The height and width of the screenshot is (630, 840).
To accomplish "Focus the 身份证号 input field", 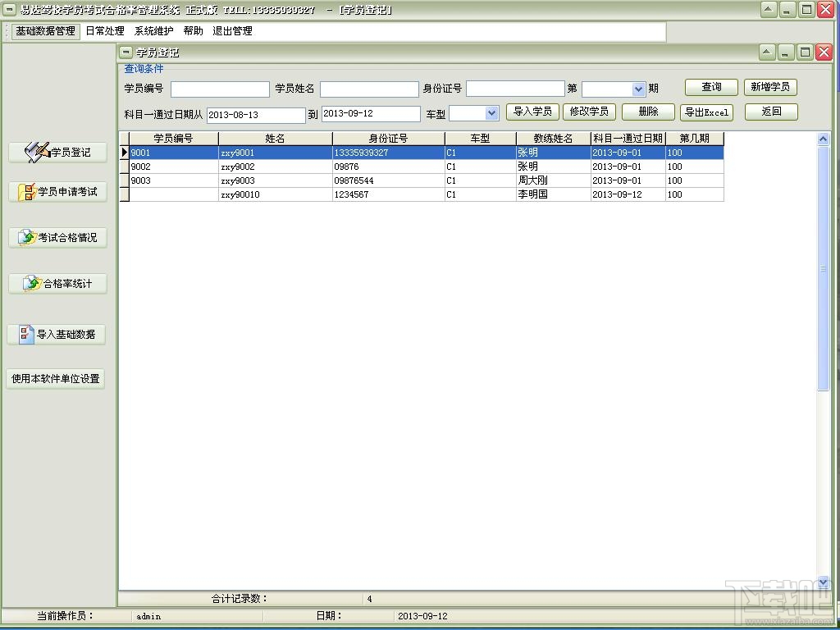I will [515, 89].
